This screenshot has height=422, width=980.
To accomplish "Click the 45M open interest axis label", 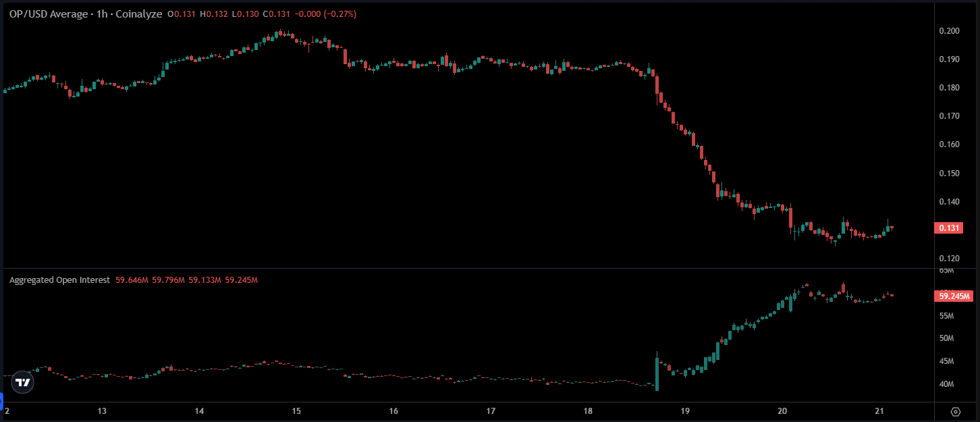I will pos(947,361).
